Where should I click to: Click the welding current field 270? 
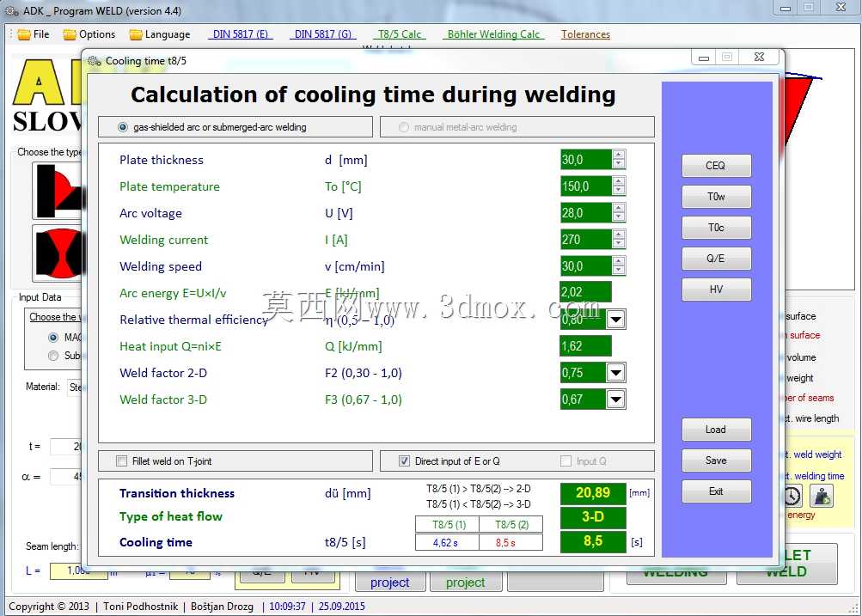click(585, 240)
